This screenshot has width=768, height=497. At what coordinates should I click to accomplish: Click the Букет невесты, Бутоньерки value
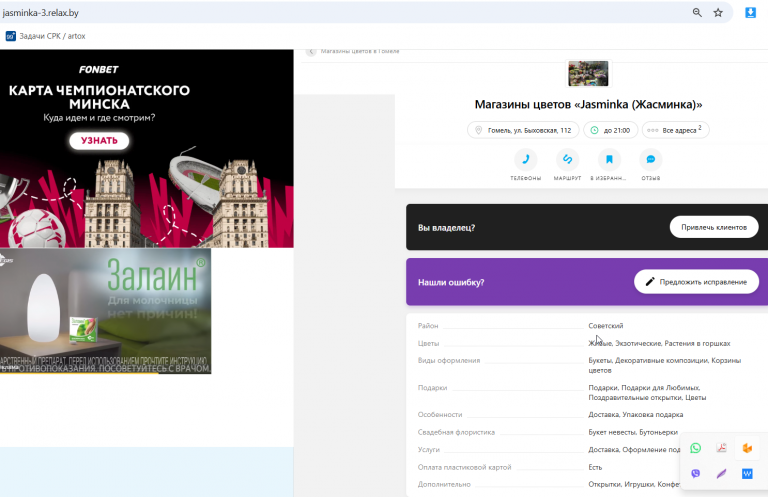tap(633, 432)
